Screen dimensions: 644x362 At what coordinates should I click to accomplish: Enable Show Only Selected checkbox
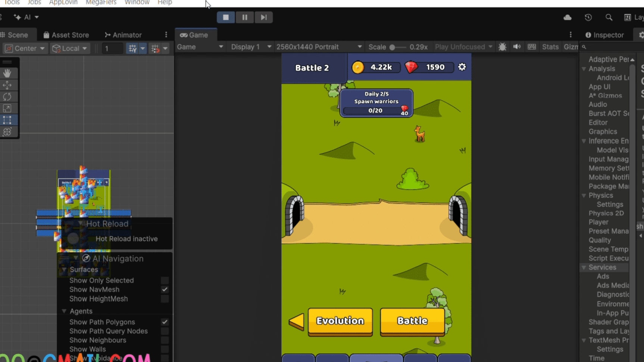click(x=165, y=281)
